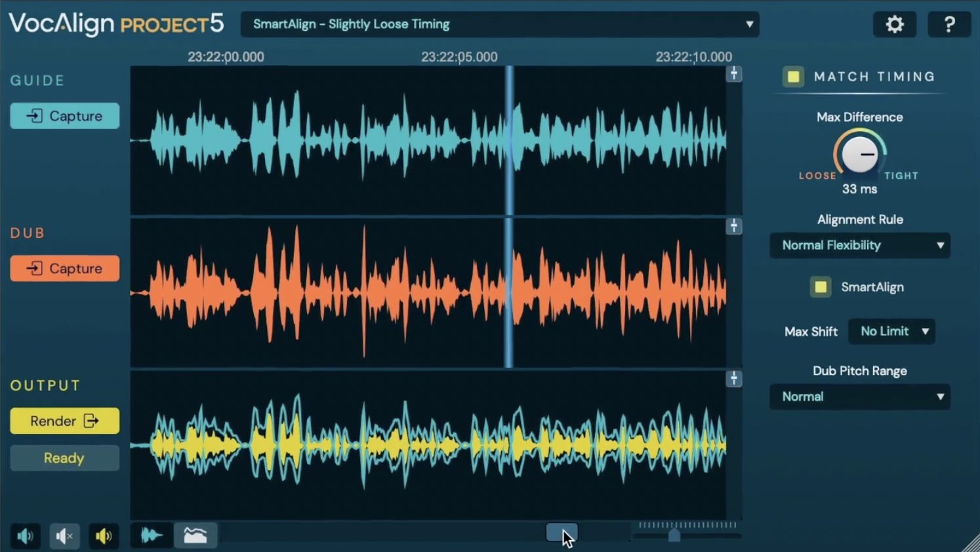The image size is (980, 552).
Task: Click the horizontal zoom slider handle
Action: [674, 536]
